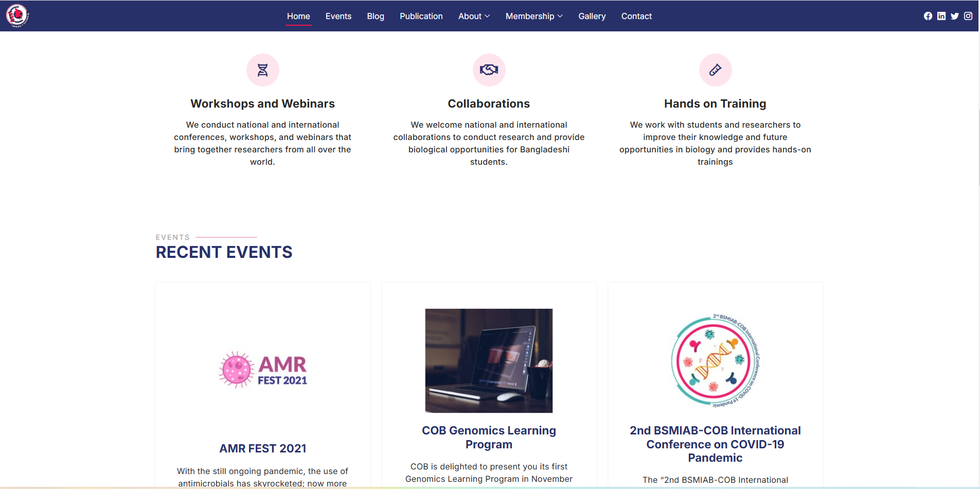Screen dimensions: 980x489
Task: Click the laptop thumbnail for Genomics Learning Program
Action: click(489, 360)
